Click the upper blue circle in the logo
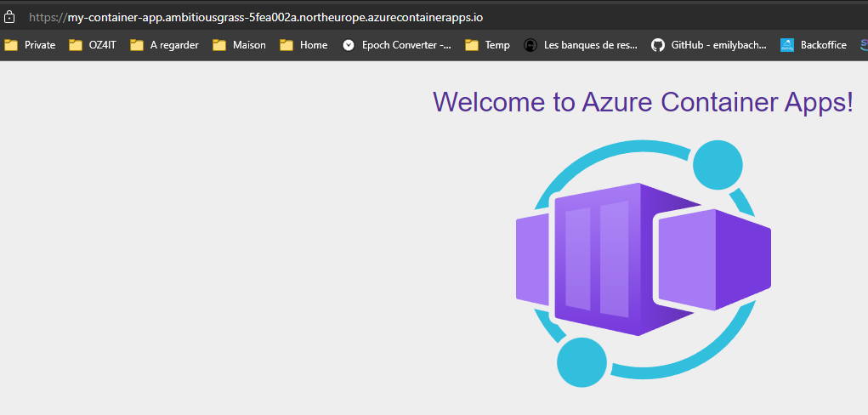 718,165
